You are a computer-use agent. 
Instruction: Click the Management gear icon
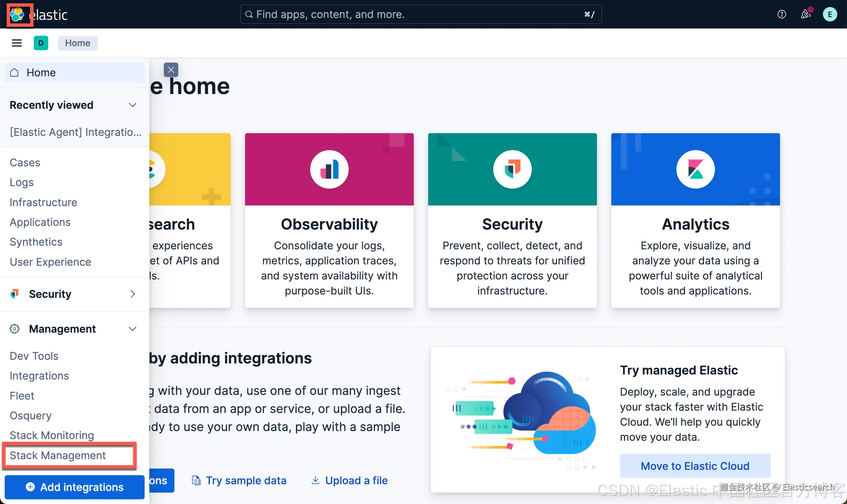click(x=15, y=329)
